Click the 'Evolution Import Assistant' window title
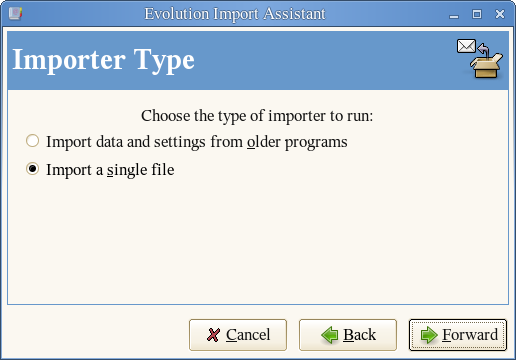Image resolution: width=516 pixels, height=360 pixels. pos(235,14)
